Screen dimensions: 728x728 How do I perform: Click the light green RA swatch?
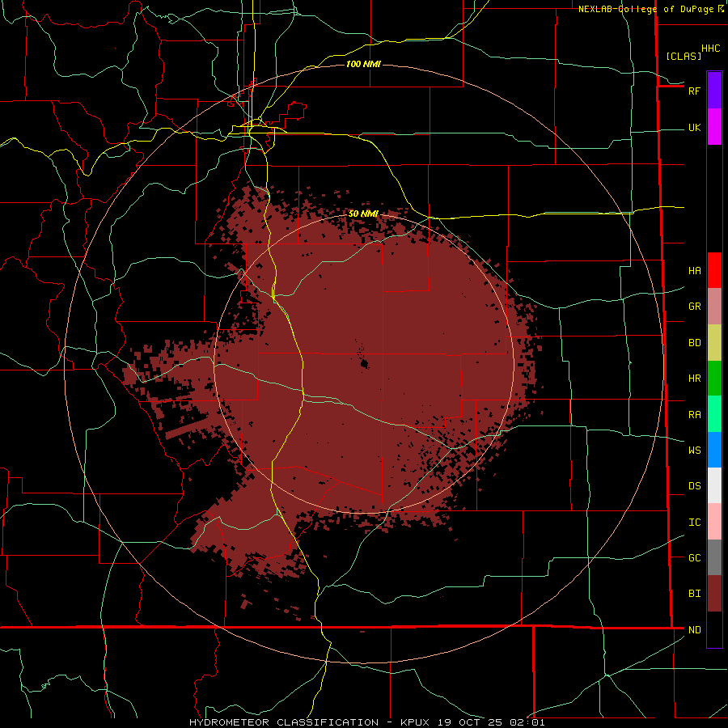[714, 414]
